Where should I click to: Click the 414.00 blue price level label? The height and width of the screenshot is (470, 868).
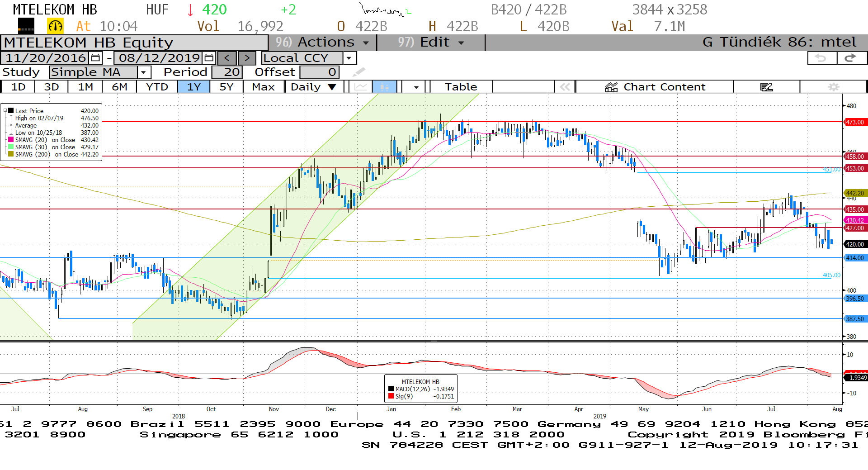[x=855, y=258]
